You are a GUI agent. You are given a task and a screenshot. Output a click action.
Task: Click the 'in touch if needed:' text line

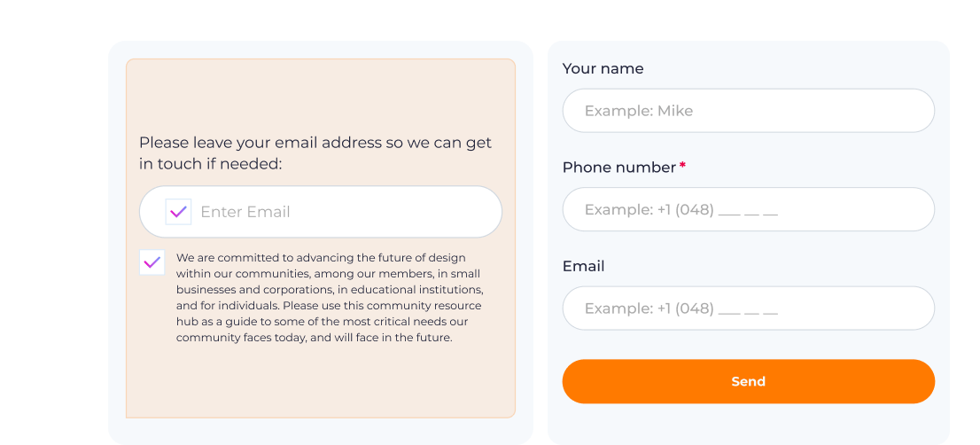pos(210,164)
